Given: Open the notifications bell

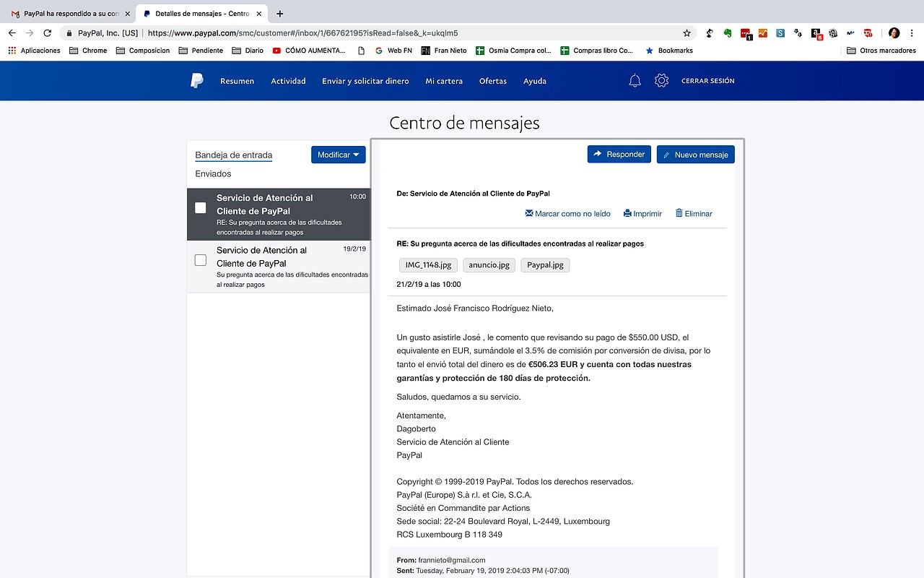Looking at the screenshot, I should pyautogui.click(x=635, y=81).
